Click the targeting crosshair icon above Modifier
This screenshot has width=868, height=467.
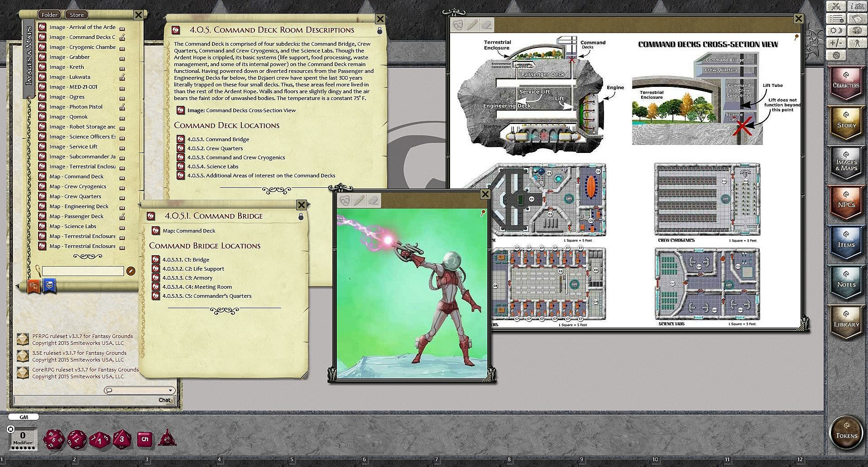pos(10,429)
